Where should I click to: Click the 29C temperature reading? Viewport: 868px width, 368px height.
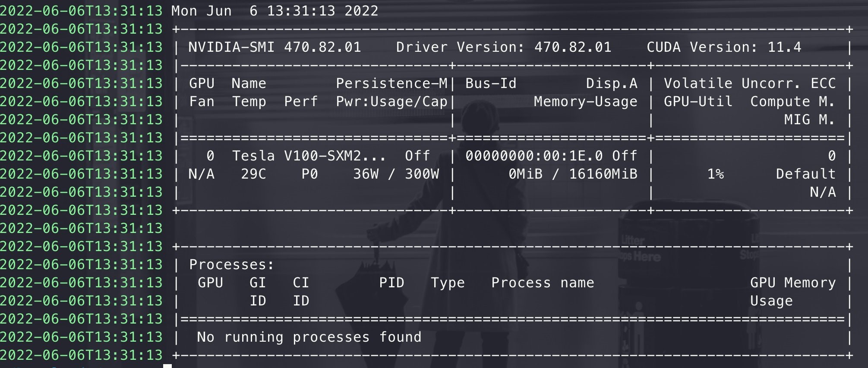pyautogui.click(x=253, y=174)
